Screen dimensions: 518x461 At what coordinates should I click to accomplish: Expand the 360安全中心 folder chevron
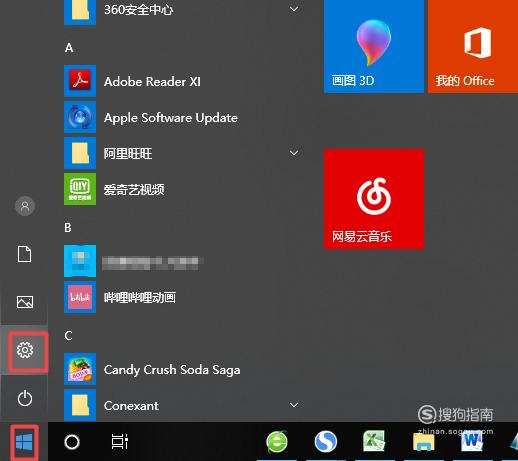[x=294, y=9]
